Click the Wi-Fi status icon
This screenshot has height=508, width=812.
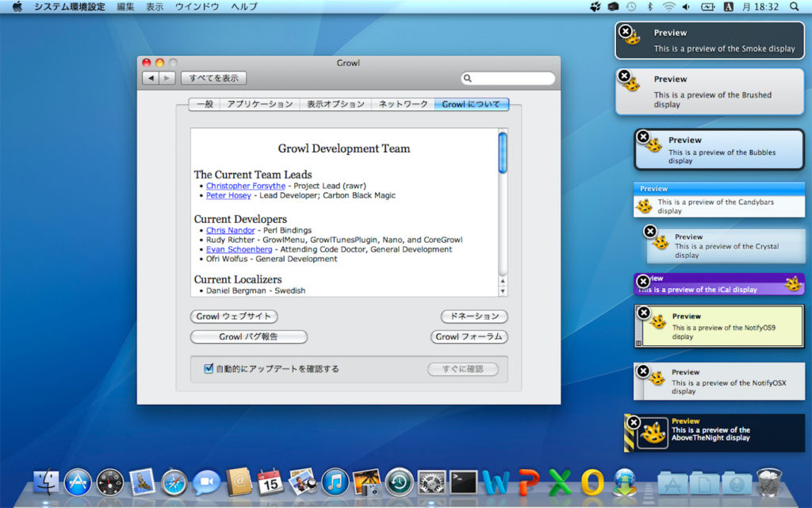668,6
